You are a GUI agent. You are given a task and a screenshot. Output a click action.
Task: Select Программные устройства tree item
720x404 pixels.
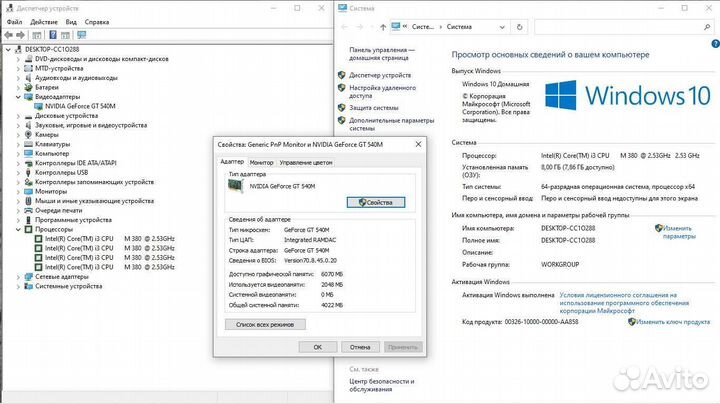coord(73,220)
